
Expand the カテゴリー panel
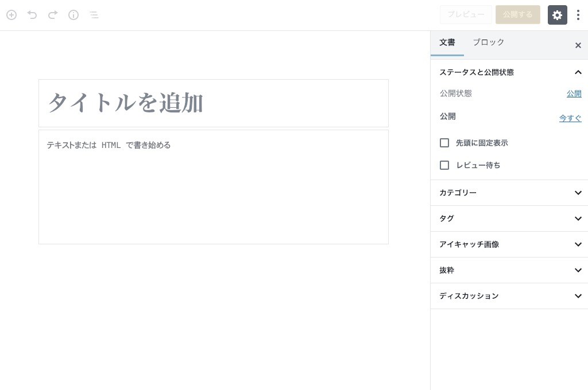[509, 193]
